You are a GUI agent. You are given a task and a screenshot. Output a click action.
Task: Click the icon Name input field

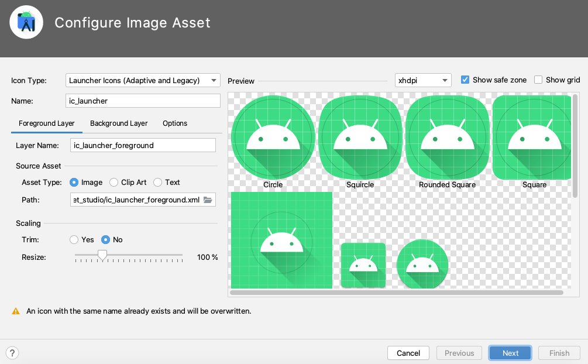(143, 101)
